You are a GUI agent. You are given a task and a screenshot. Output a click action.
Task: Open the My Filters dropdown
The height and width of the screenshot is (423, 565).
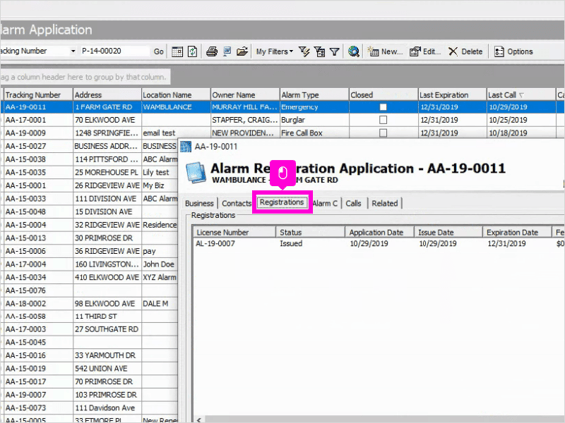pos(274,52)
